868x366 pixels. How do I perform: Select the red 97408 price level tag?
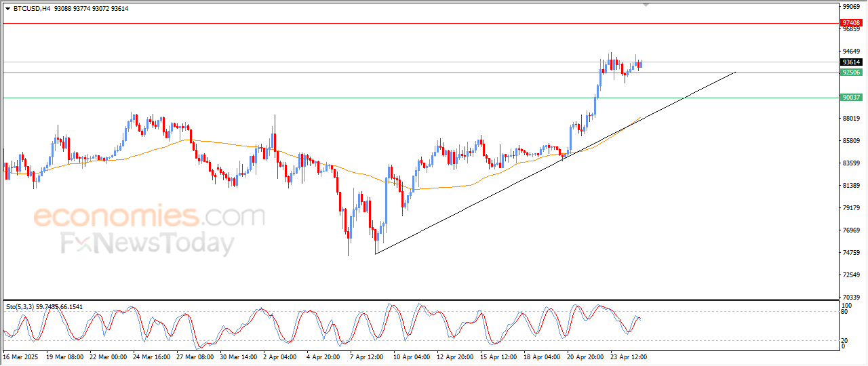(851, 23)
